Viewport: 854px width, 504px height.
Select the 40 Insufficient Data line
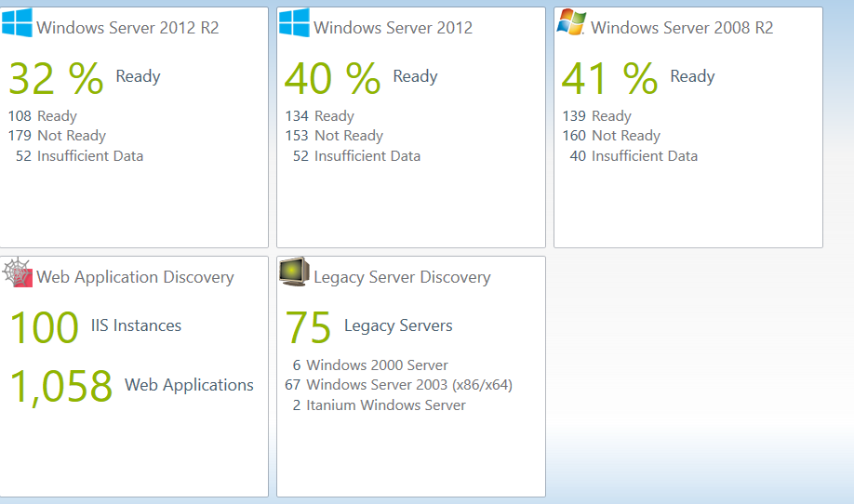point(633,156)
